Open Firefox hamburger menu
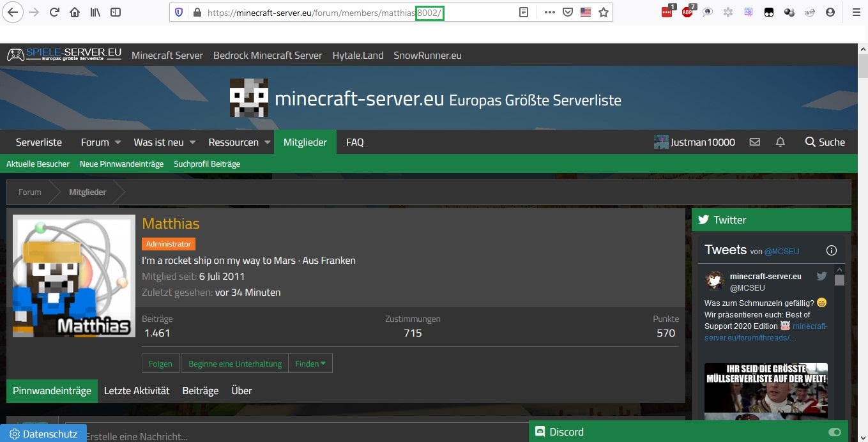 click(x=857, y=12)
